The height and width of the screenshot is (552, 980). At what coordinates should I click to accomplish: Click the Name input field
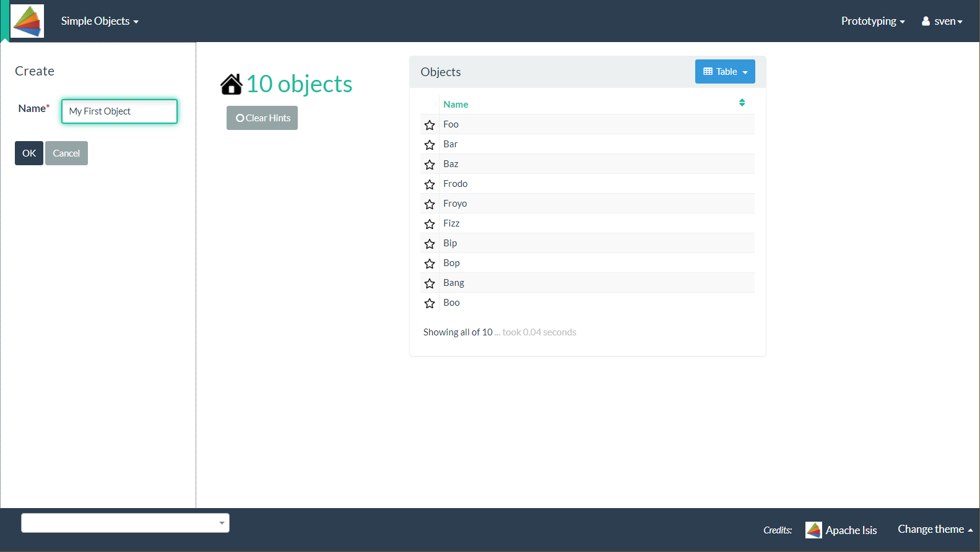(119, 111)
